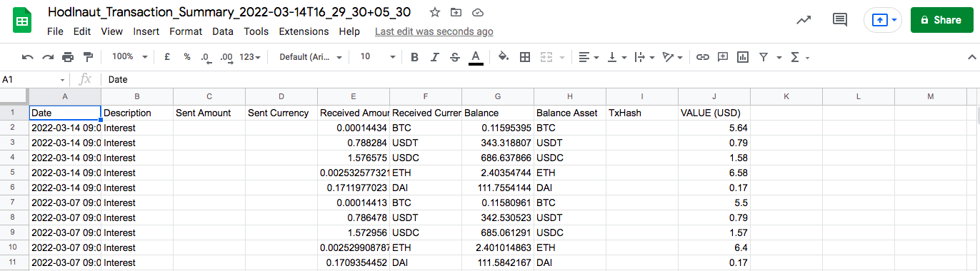Open the Borders tool
This screenshot has width=980, height=271.
click(x=525, y=57)
